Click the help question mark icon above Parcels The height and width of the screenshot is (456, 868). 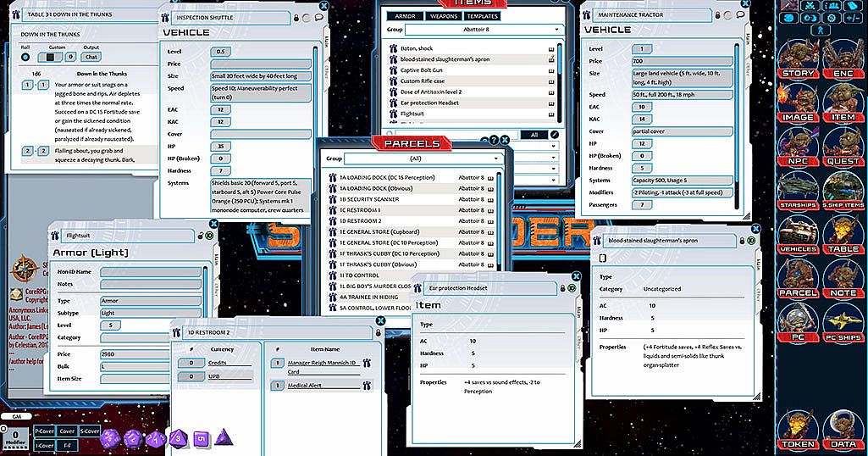click(494, 140)
